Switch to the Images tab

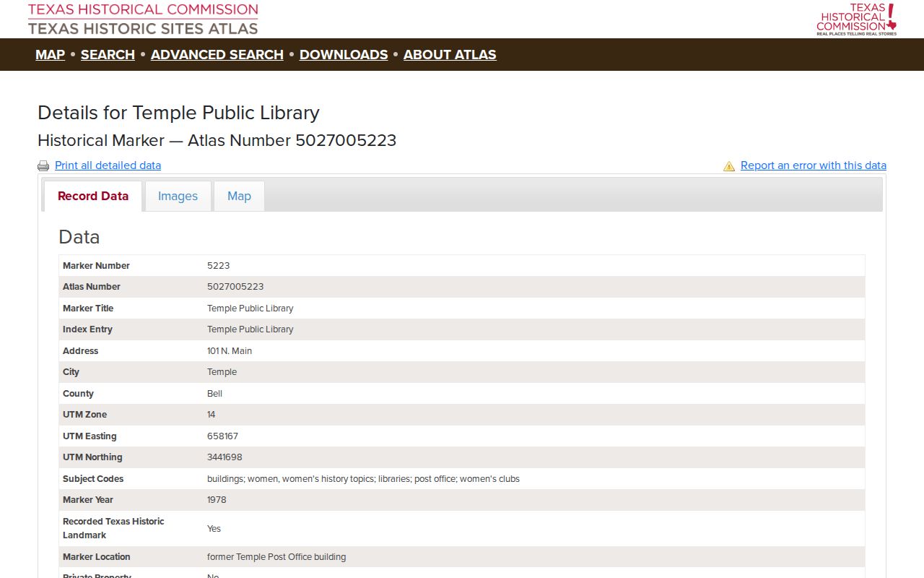178,196
